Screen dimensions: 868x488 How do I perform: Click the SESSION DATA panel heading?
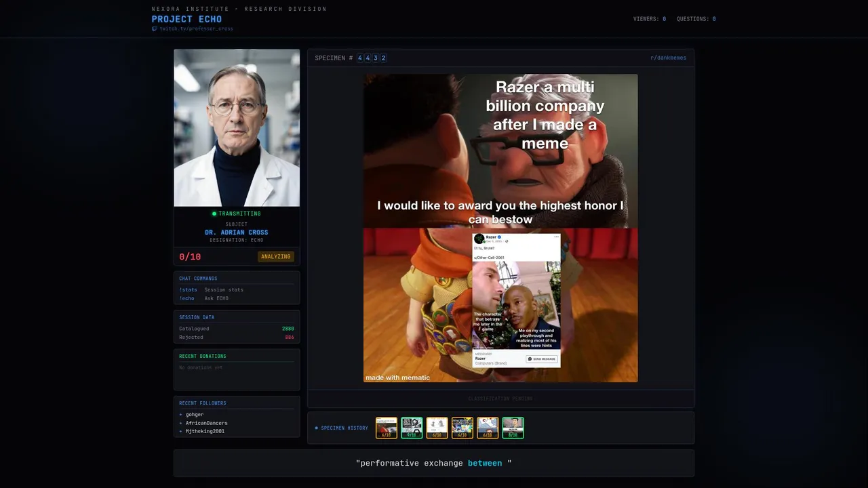pyautogui.click(x=197, y=317)
